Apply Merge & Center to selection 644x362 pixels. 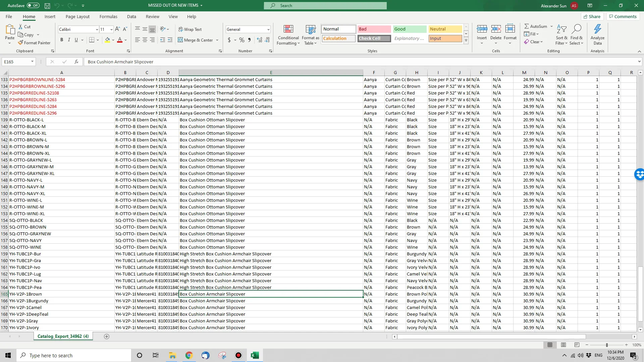(x=196, y=40)
